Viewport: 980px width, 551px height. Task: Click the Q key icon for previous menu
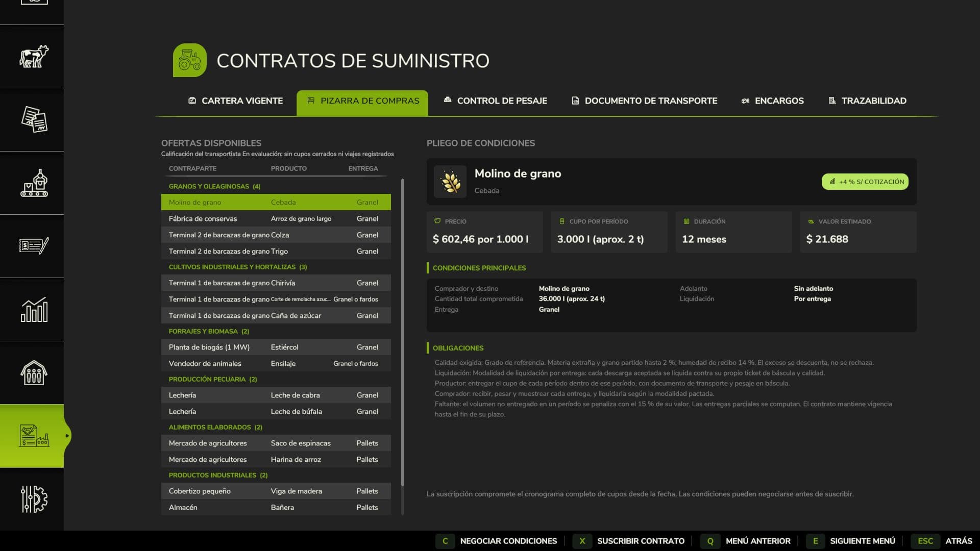[x=710, y=541]
